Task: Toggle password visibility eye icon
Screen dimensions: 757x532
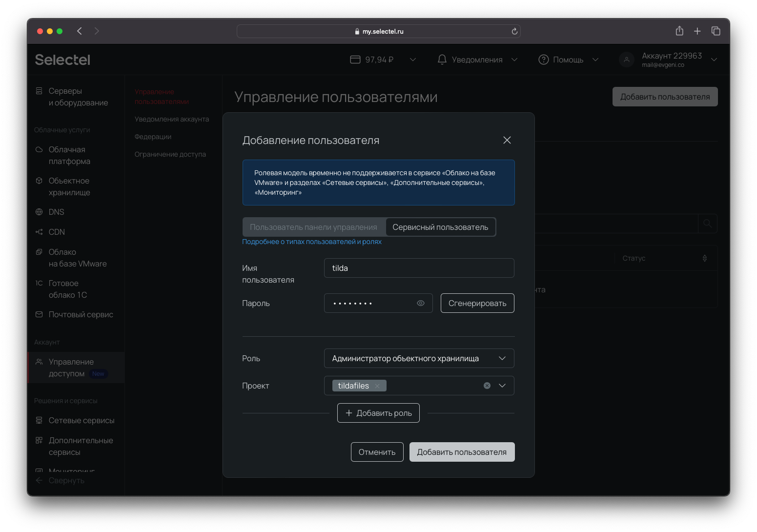Action: [x=421, y=303]
